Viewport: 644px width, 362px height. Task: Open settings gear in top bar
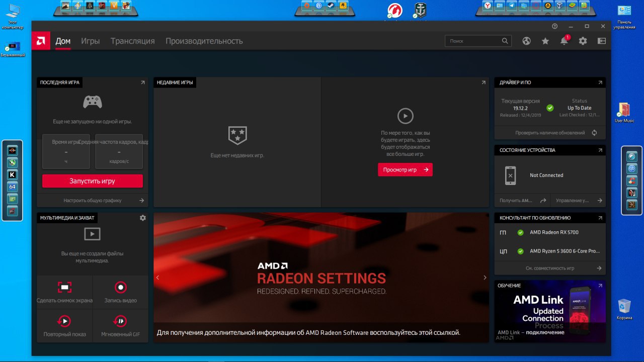tap(583, 41)
